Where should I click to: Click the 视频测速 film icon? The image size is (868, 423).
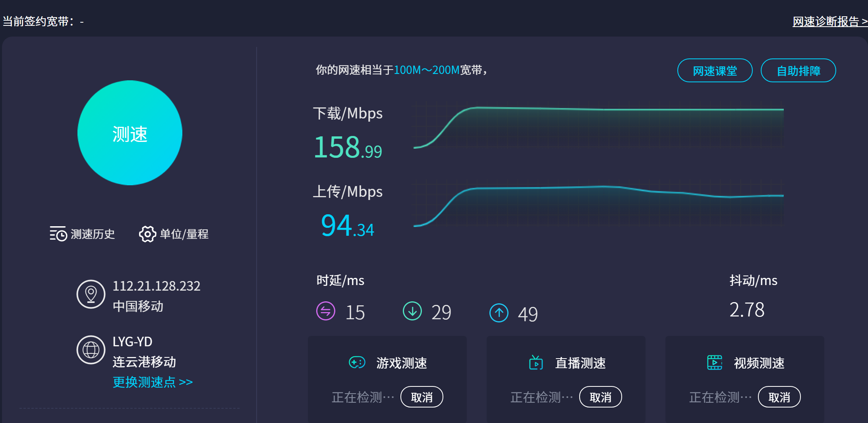coord(715,363)
